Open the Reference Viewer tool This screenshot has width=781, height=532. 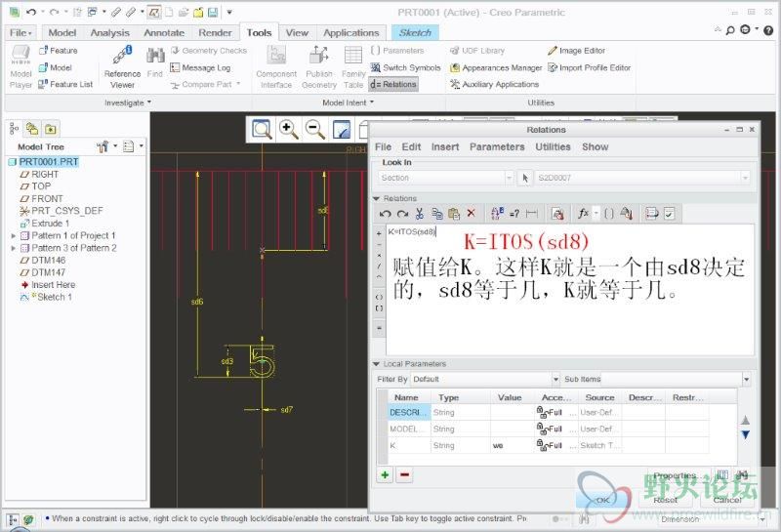point(122,66)
